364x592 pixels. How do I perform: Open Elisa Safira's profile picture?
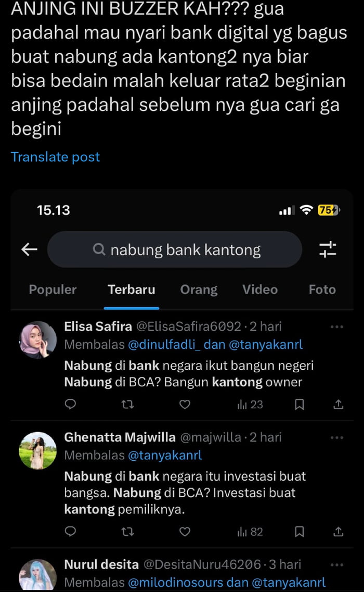point(37,339)
